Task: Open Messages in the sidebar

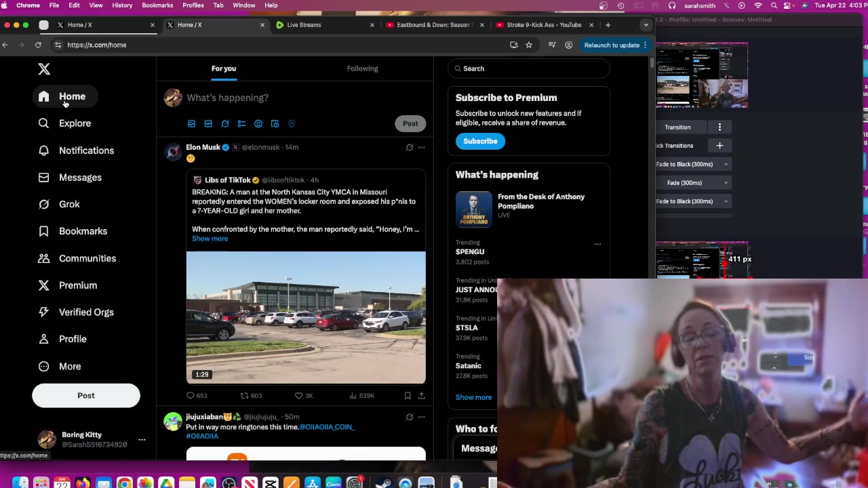Action: point(71,178)
